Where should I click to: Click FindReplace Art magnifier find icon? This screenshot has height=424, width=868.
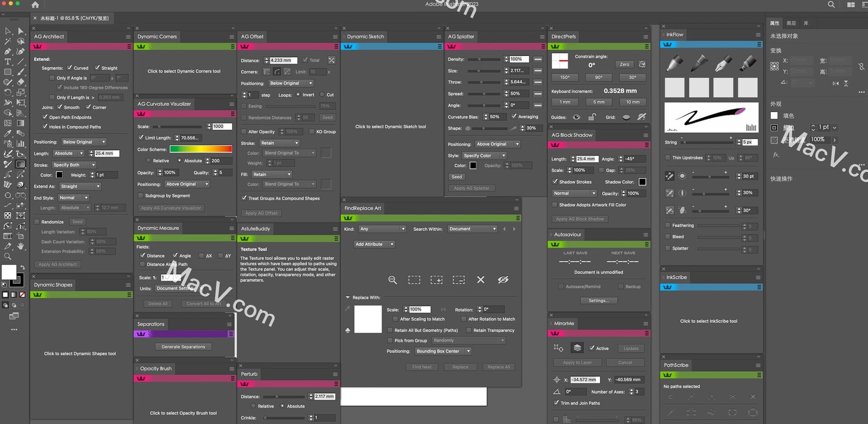tap(392, 280)
